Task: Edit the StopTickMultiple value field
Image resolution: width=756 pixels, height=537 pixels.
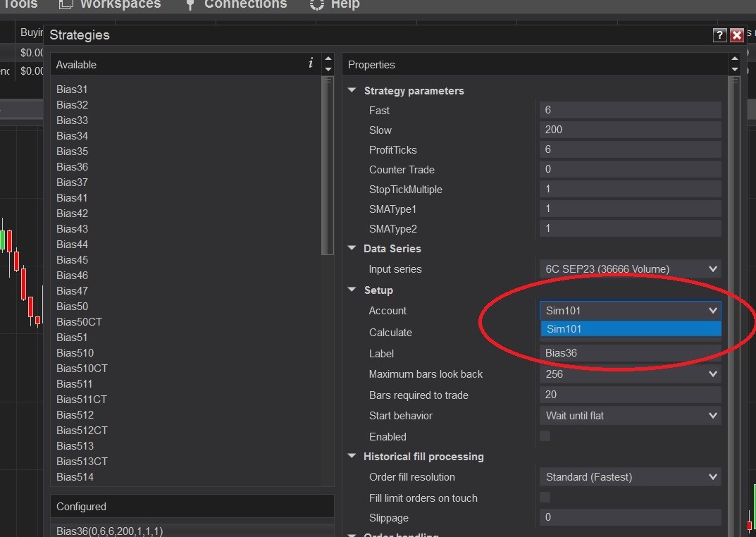Action: click(630, 189)
